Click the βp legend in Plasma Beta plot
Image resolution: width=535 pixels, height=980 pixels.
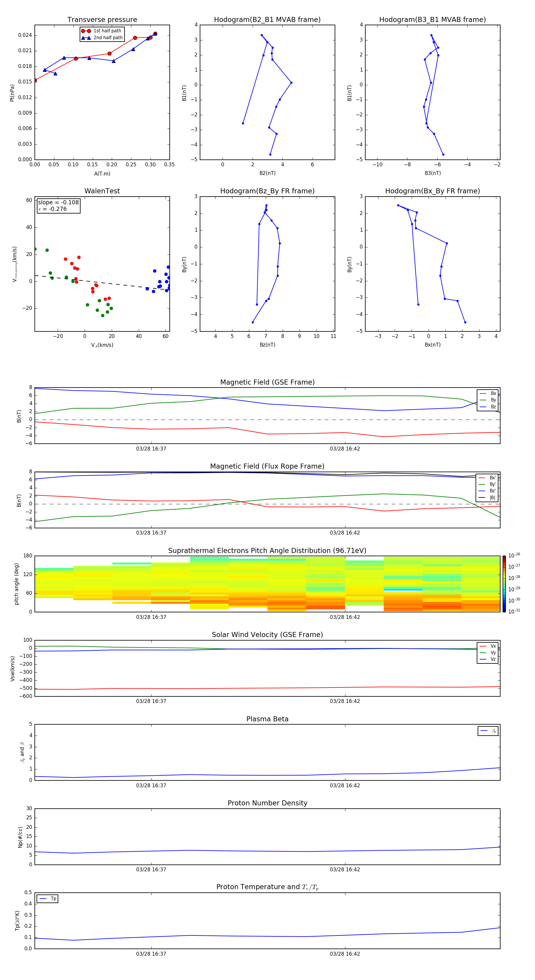tap(488, 731)
